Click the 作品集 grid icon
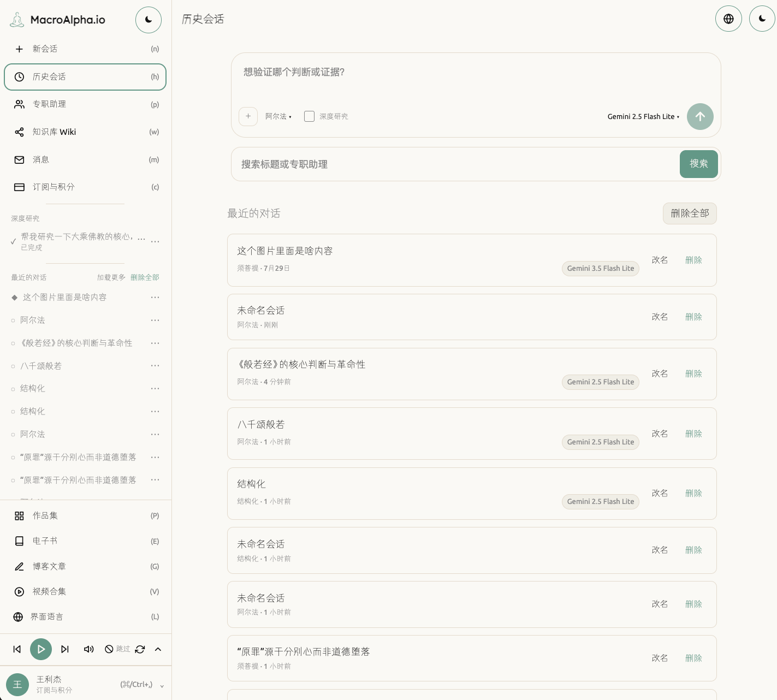The width and height of the screenshot is (777, 700). 19,516
